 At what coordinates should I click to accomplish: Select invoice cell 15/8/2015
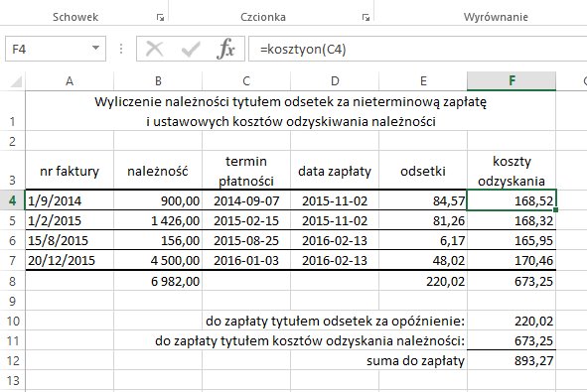pyautogui.click(x=70, y=240)
